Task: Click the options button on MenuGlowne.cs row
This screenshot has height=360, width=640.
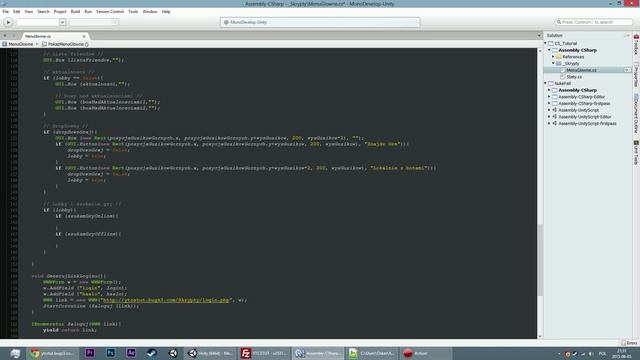Action: [627, 70]
